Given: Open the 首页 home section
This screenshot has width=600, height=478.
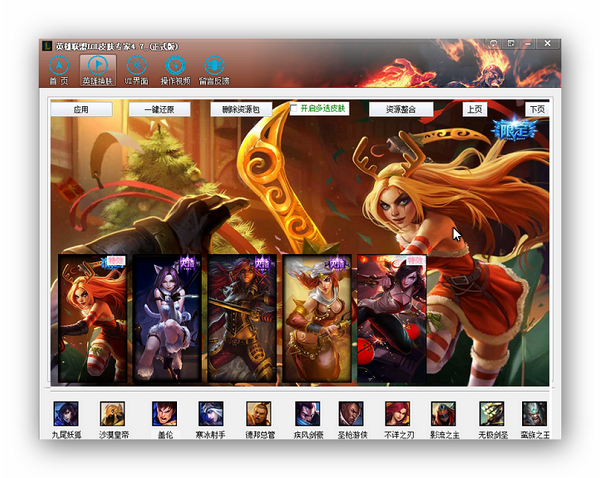Looking at the screenshot, I should [59, 70].
